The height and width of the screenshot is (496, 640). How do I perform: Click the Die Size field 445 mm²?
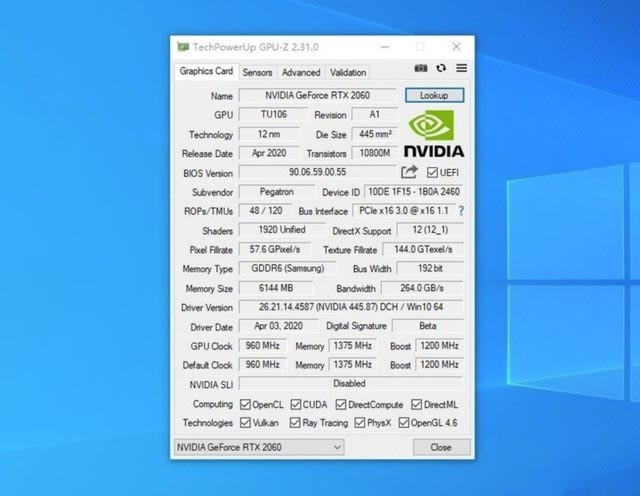(x=375, y=134)
